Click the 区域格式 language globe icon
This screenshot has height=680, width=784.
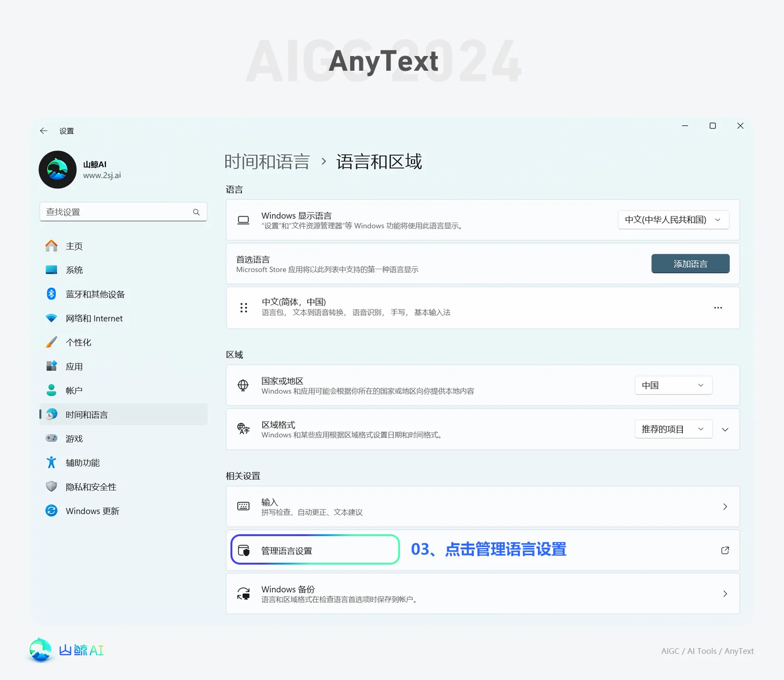pyautogui.click(x=243, y=429)
